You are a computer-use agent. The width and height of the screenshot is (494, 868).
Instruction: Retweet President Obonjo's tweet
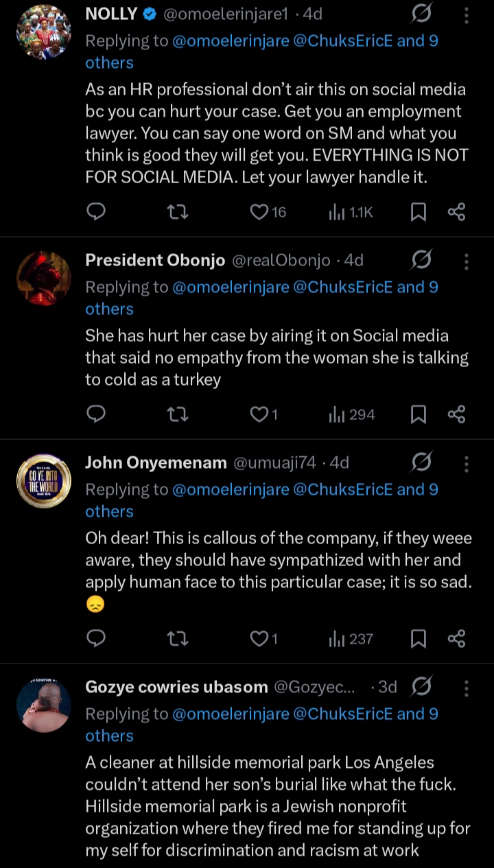(x=178, y=414)
